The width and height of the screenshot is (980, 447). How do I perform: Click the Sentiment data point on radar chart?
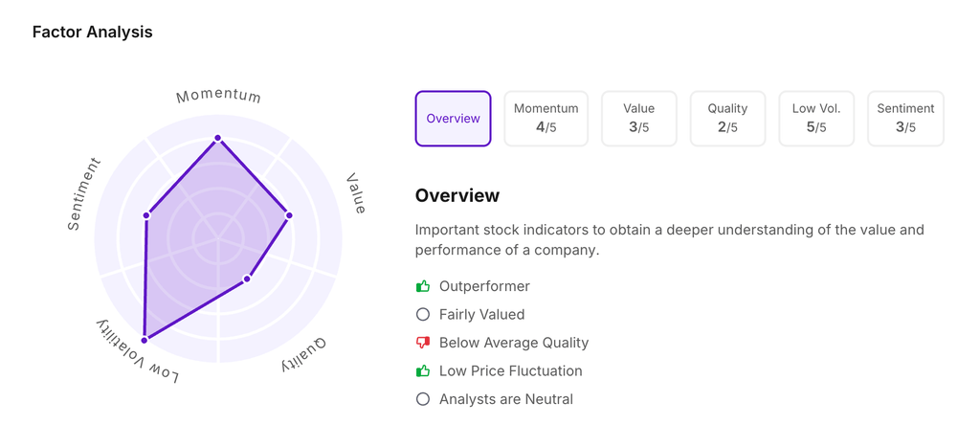[146, 215]
